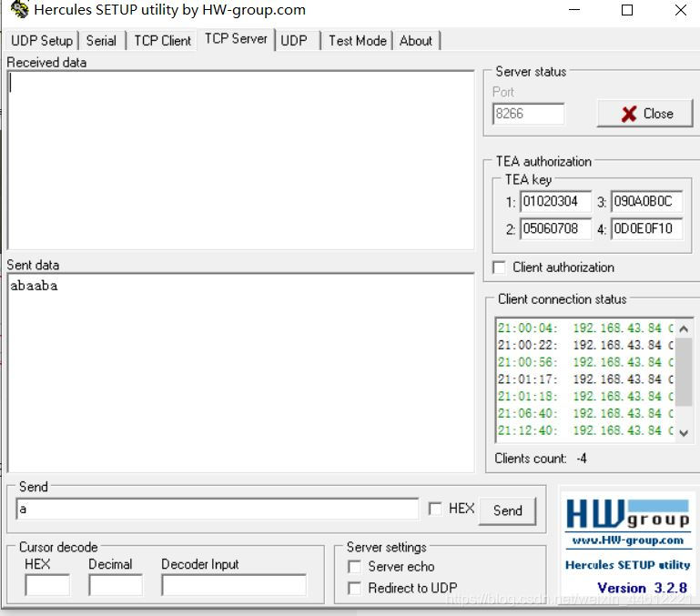Toggle the Client authorization checkbox
The width and height of the screenshot is (700, 616).
pos(499,268)
